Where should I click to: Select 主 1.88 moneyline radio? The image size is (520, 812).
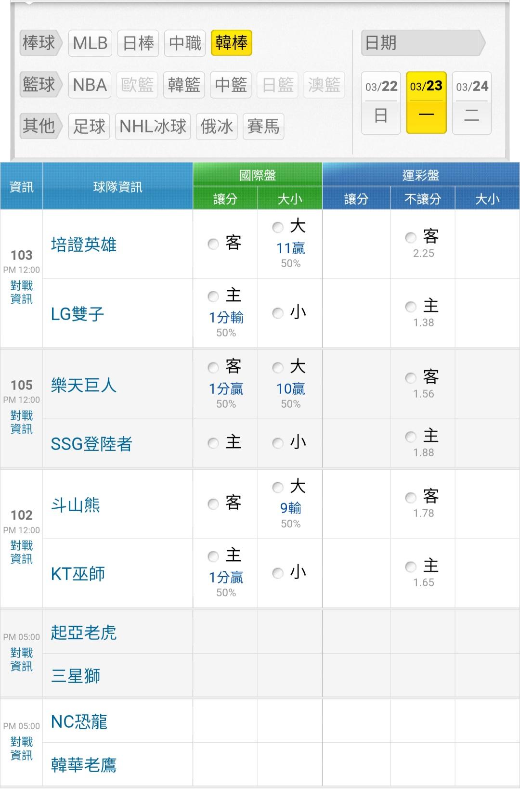[411, 437]
